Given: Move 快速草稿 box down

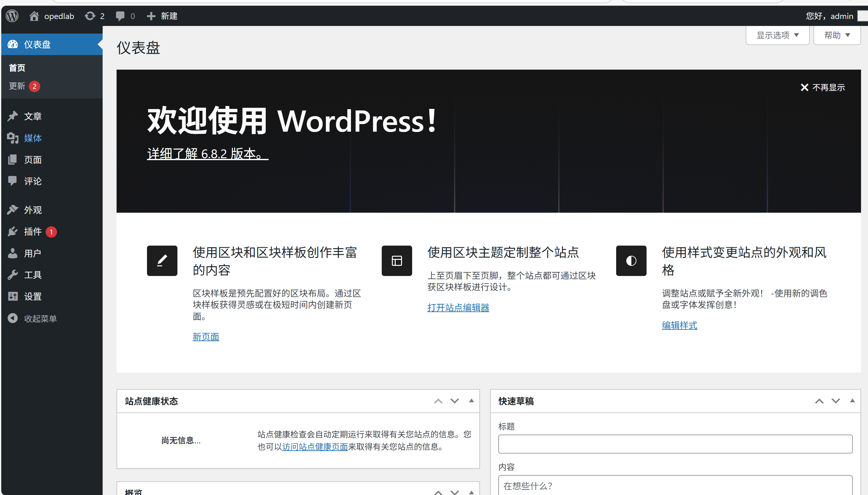Looking at the screenshot, I should click(x=836, y=401).
